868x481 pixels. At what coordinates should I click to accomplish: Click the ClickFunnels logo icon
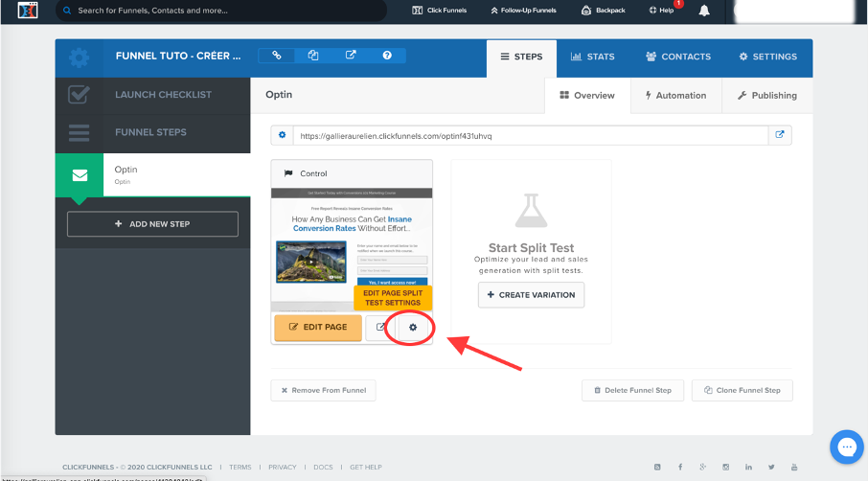(x=28, y=10)
